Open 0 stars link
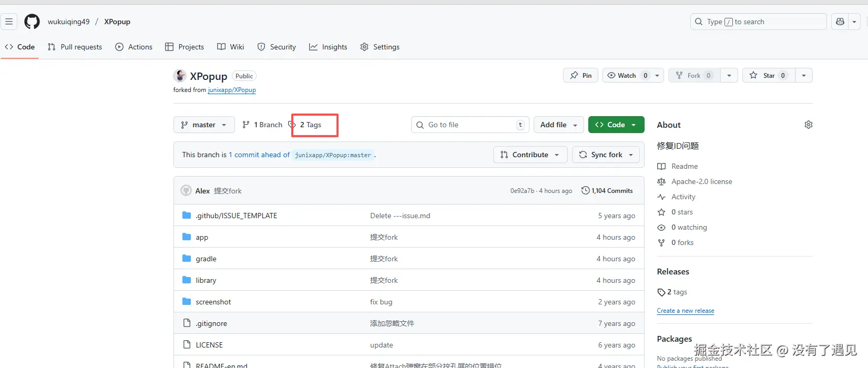The height and width of the screenshot is (368, 868). pos(675,212)
